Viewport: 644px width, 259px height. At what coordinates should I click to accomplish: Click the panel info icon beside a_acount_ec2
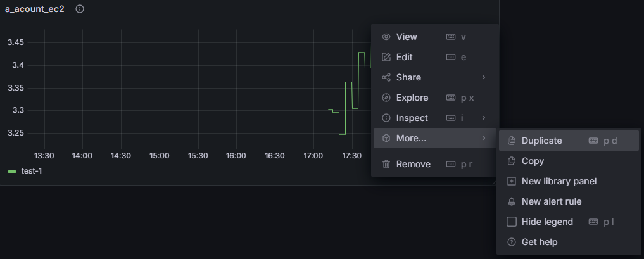coord(80,9)
